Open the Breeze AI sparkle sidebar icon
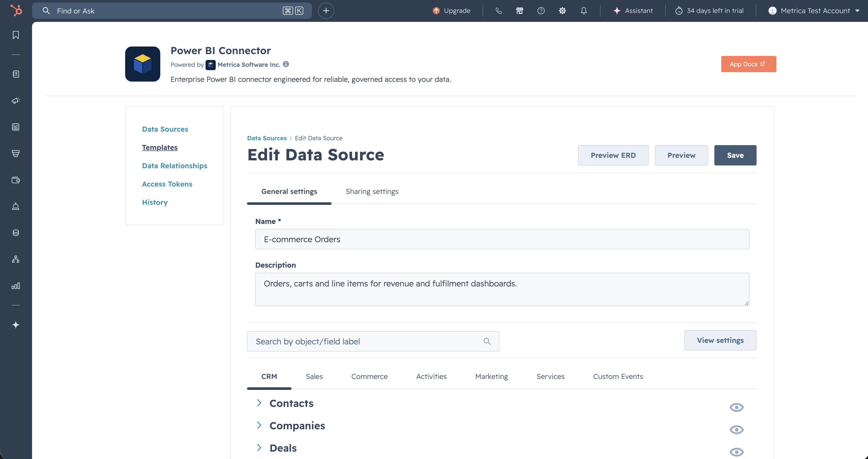868x459 pixels. pos(16,325)
